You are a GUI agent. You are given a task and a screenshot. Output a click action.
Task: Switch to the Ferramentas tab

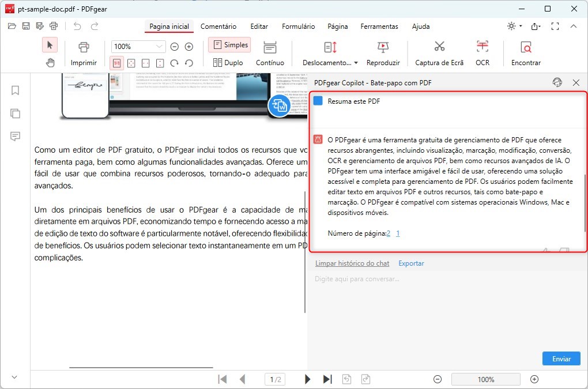click(x=379, y=27)
